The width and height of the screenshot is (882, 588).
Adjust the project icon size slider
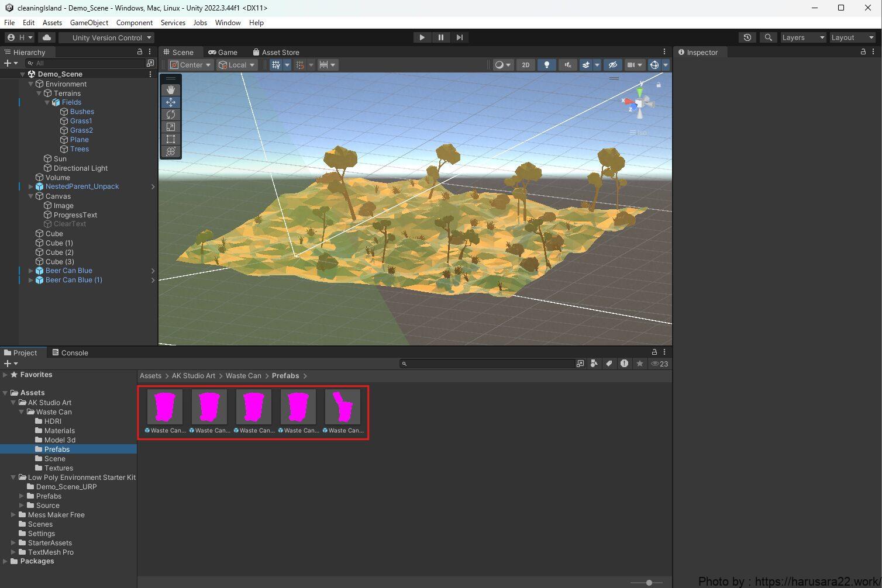pyautogui.click(x=649, y=582)
